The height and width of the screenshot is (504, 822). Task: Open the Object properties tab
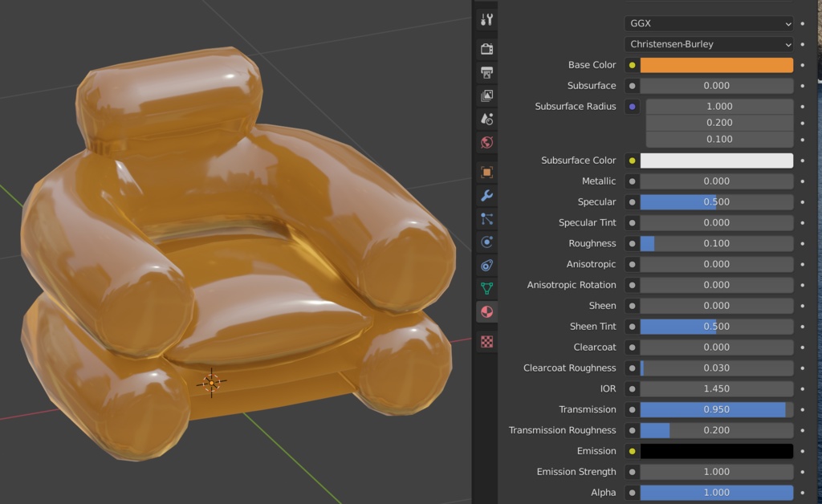point(486,172)
